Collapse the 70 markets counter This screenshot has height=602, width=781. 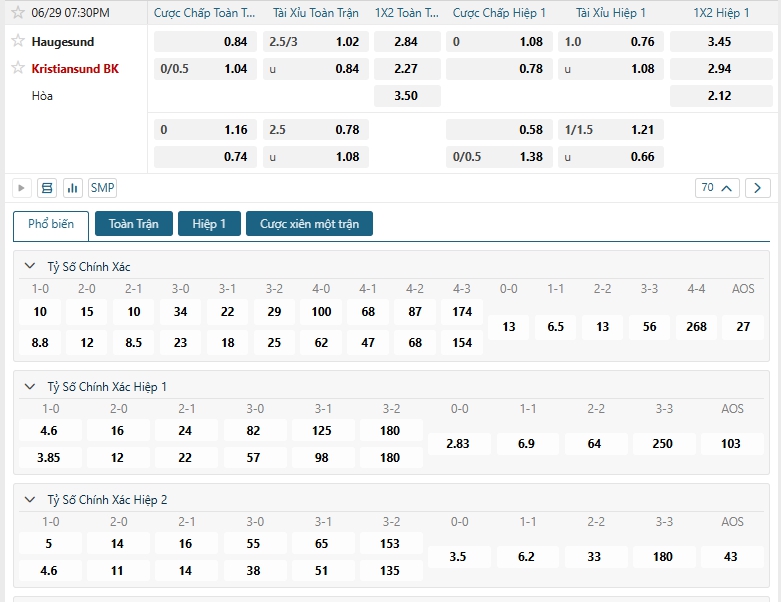[717, 188]
